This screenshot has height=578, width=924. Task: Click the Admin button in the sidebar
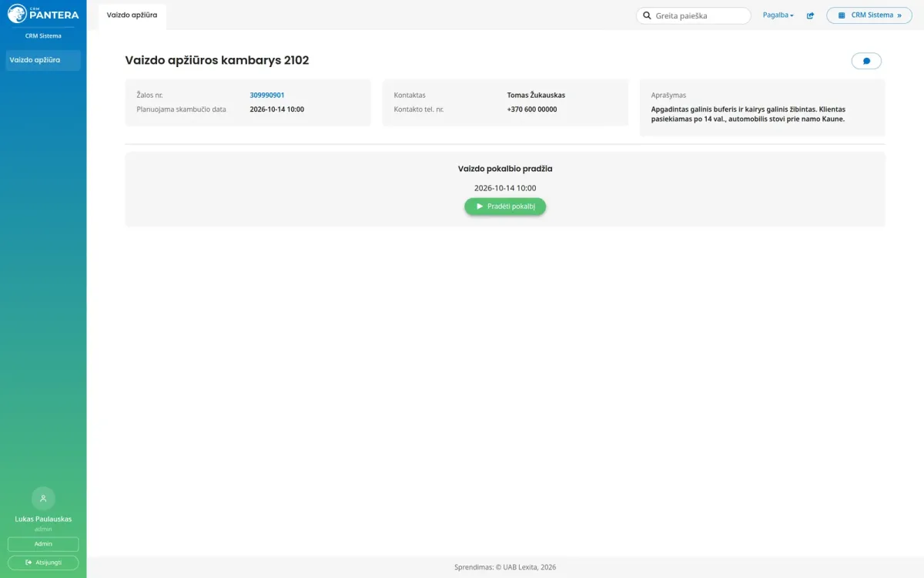[43, 544]
